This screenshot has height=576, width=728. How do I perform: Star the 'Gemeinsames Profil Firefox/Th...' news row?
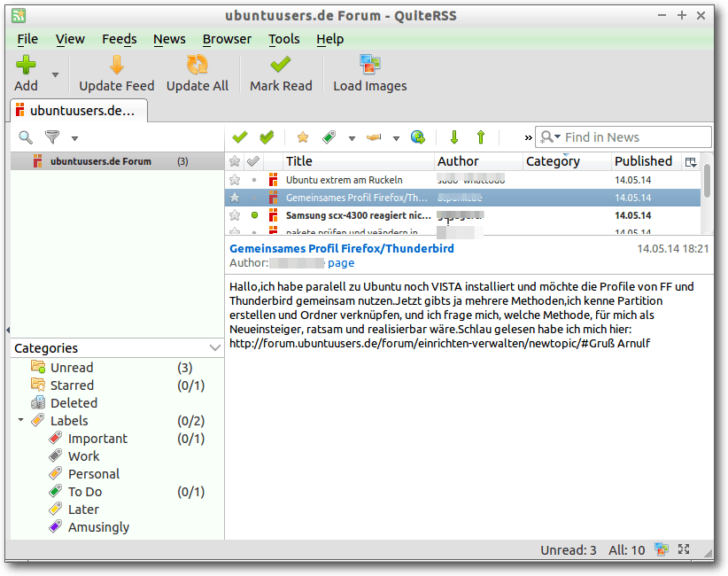tap(235, 198)
